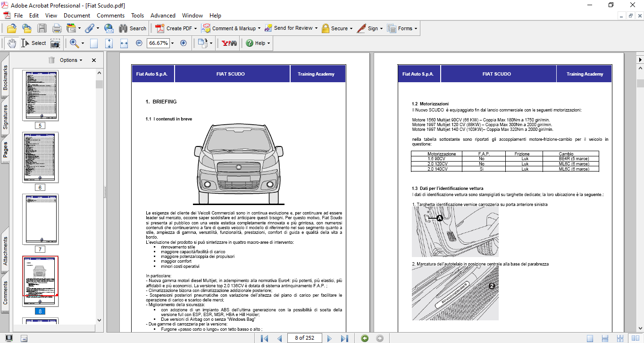Click the Hand tool icon
The image size is (644, 343).
point(11,43)
